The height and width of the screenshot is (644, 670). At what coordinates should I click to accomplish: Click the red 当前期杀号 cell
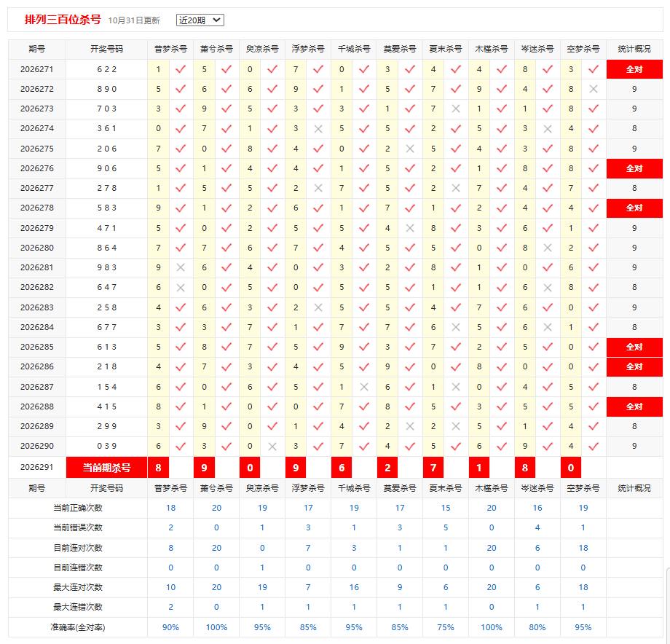[x=106, y=468]
